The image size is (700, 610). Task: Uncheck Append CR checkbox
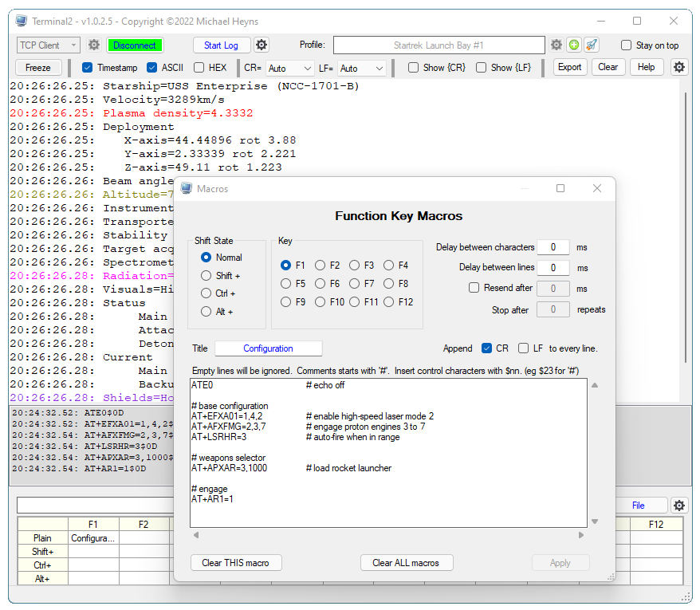(486, 348)
